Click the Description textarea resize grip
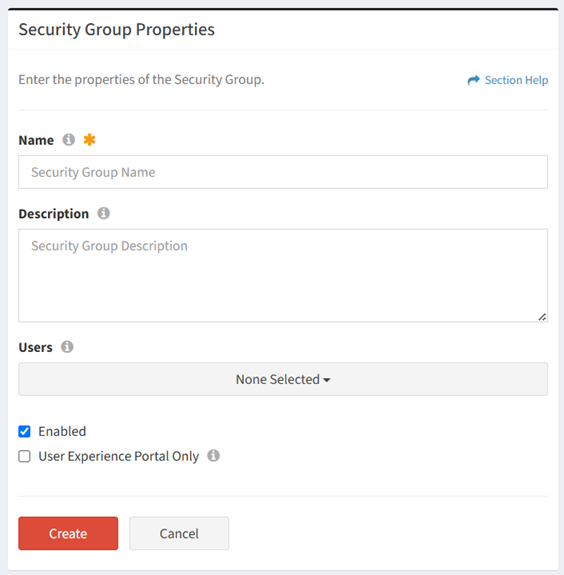The height and width of the screenshot is (575, 564). point(542,317)
